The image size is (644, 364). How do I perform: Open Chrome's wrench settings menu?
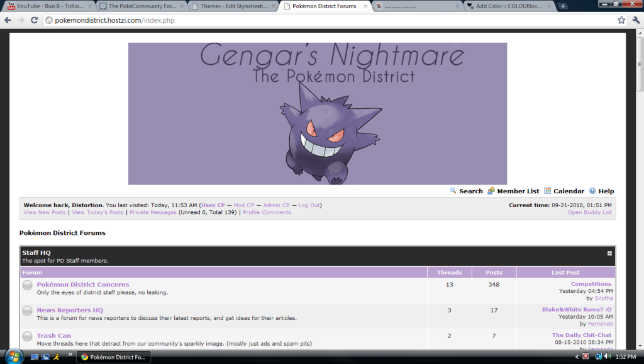[x=635, y=20]
